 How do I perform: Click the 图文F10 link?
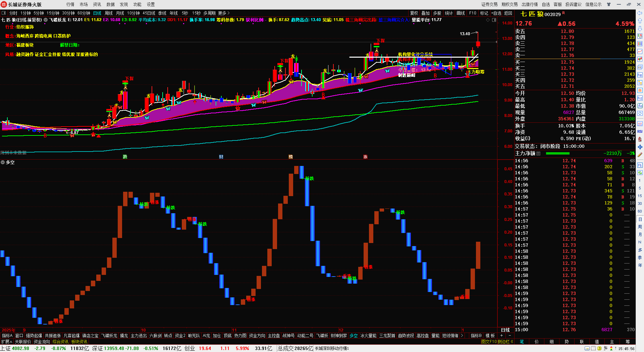[489, 342]
